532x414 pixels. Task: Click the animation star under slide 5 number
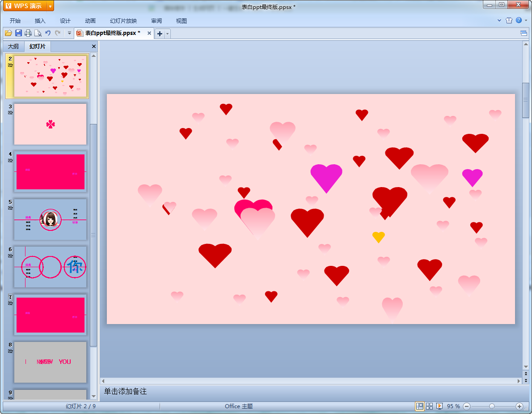(x=10, y=208)
